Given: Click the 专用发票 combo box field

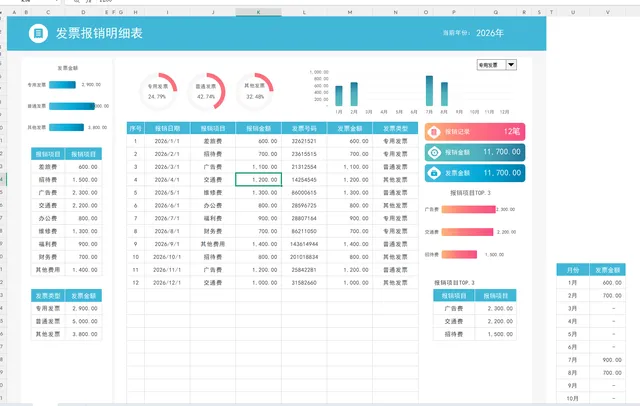Looking at the screenshot, I should click(x=491, y=64).
